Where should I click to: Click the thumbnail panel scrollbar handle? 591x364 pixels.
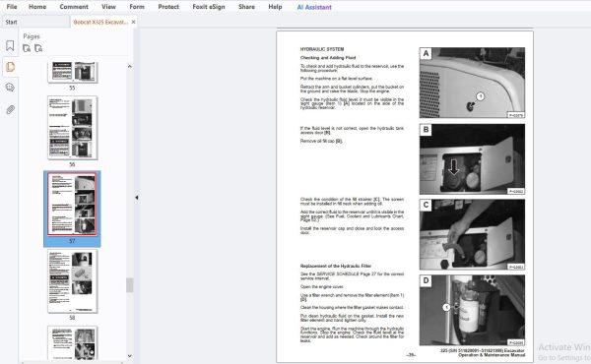coord(130,285)
